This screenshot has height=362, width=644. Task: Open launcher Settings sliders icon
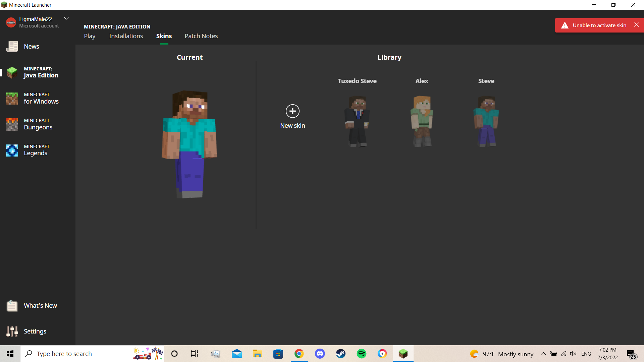12,331
